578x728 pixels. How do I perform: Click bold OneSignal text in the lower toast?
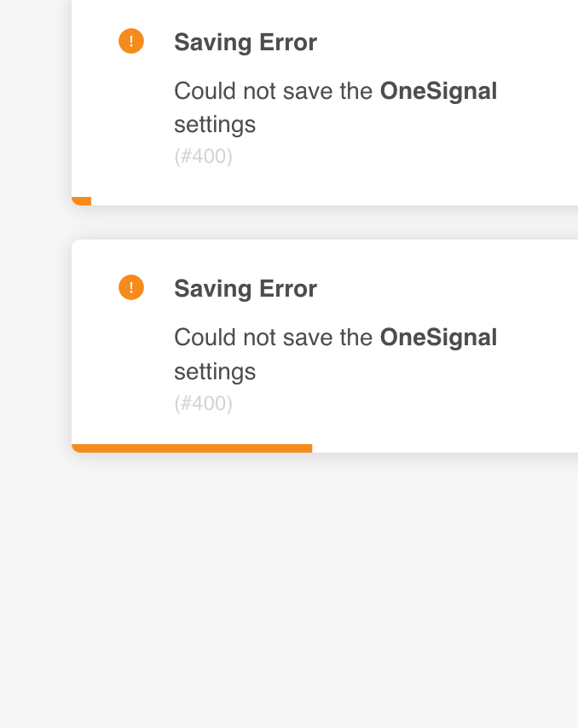point(439,338)
